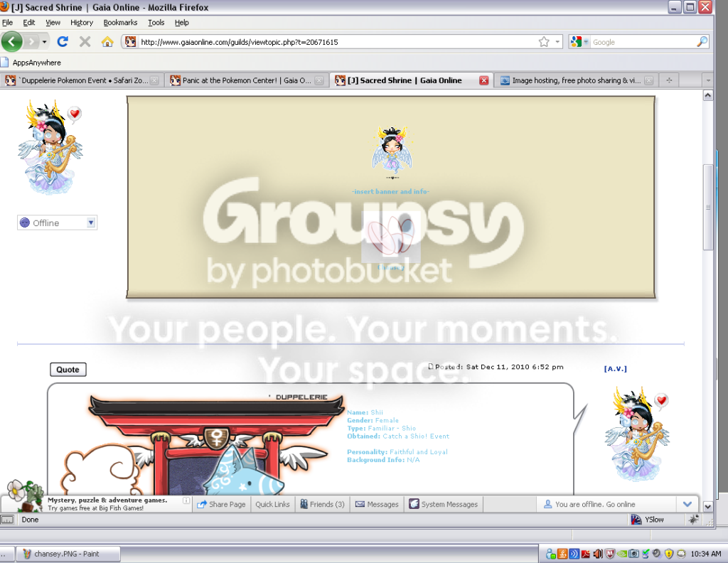Viewport: 728px width, 563px height.
Task: Click the post page icon beside Posted date
Action: [430, 366]
